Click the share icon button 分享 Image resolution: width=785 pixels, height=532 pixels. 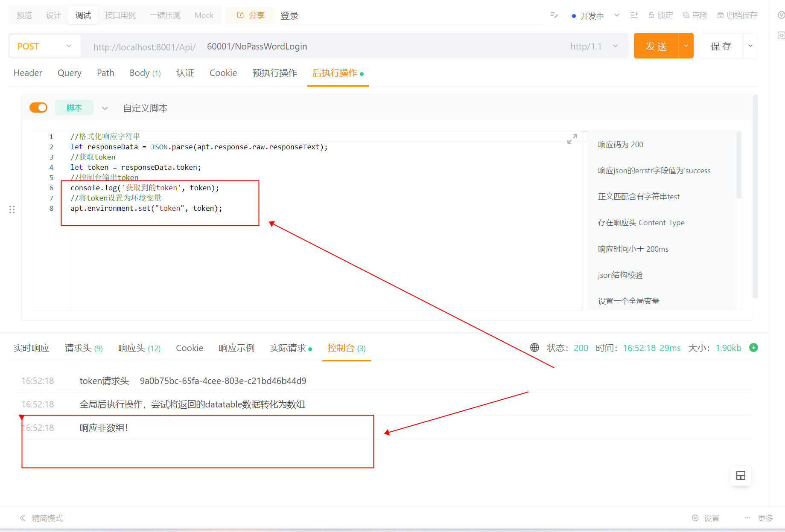click(251, 15)
